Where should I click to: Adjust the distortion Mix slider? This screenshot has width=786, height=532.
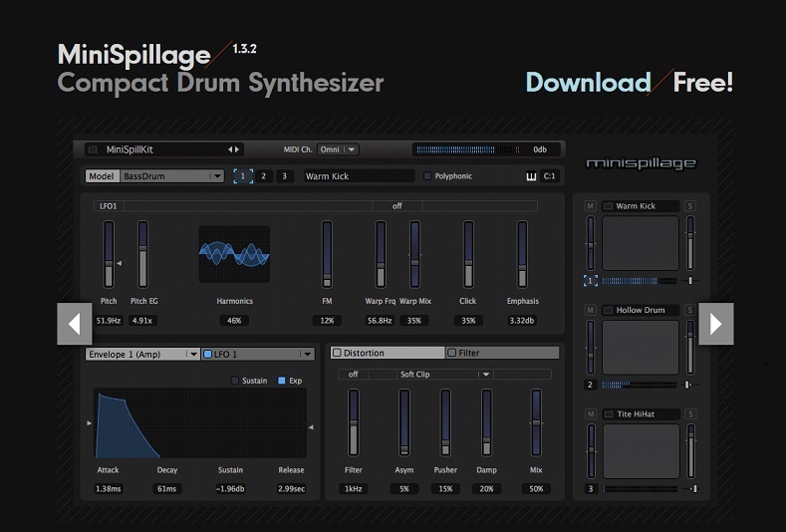click(x=536, y=422)
